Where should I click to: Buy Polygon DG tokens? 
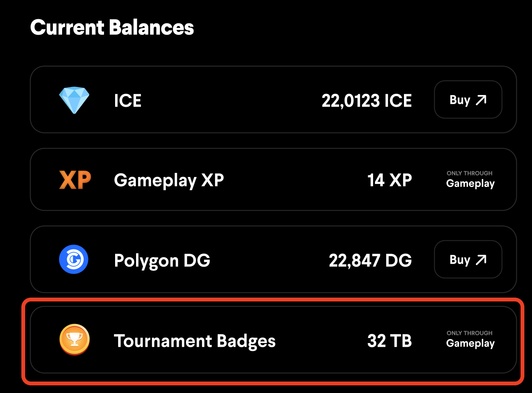(468, 259)
